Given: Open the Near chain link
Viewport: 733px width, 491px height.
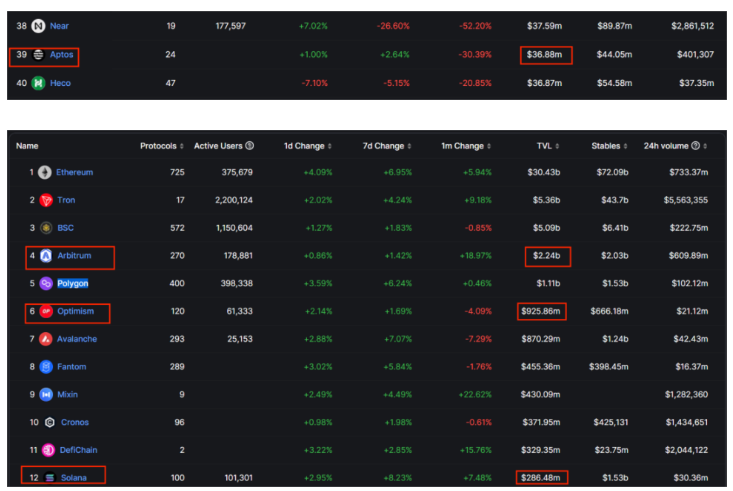Looking at the screenshot, I should pos(59,26).
